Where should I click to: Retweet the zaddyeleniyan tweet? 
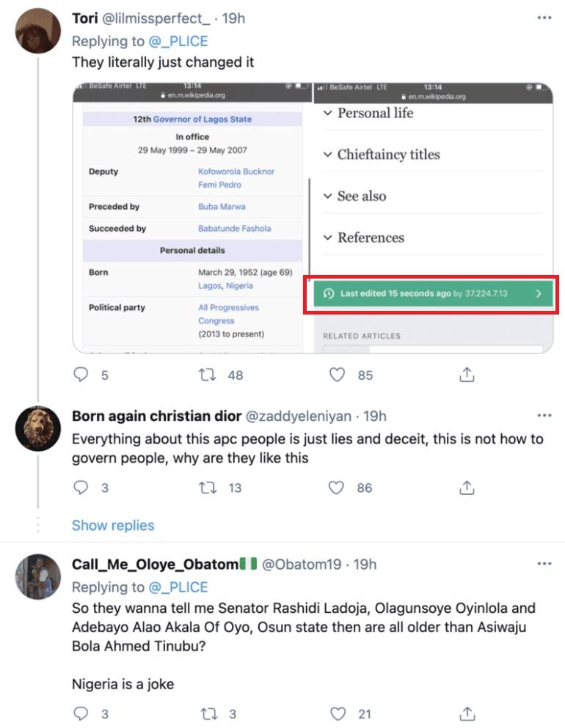208,488
